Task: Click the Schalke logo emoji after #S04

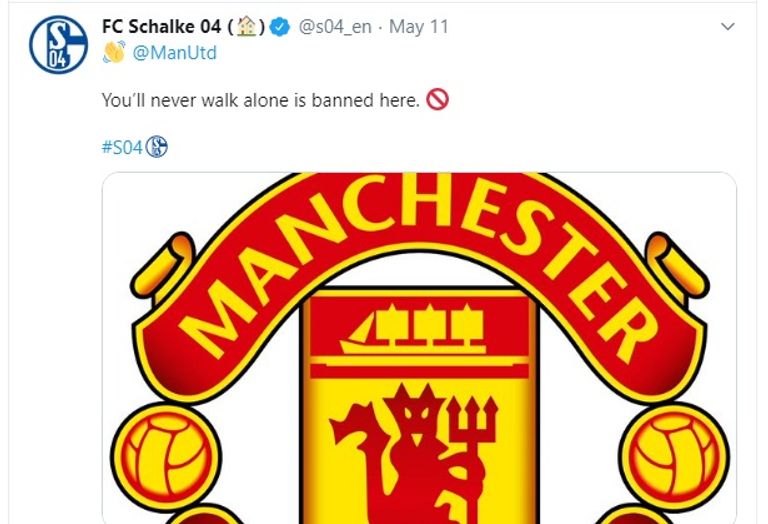Action: coord(157,148)
